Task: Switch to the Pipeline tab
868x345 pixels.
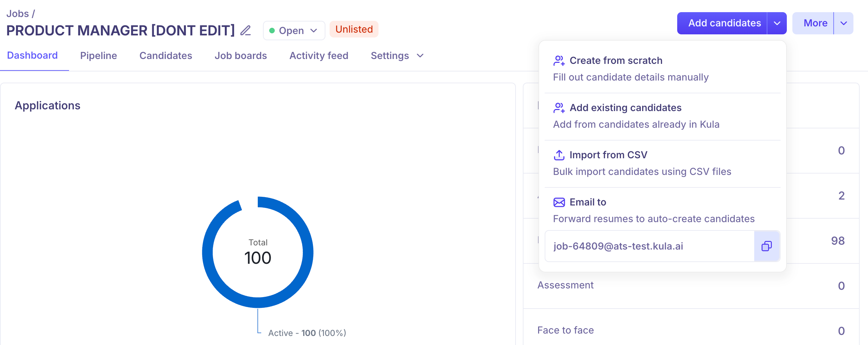Action: [99, 56]
